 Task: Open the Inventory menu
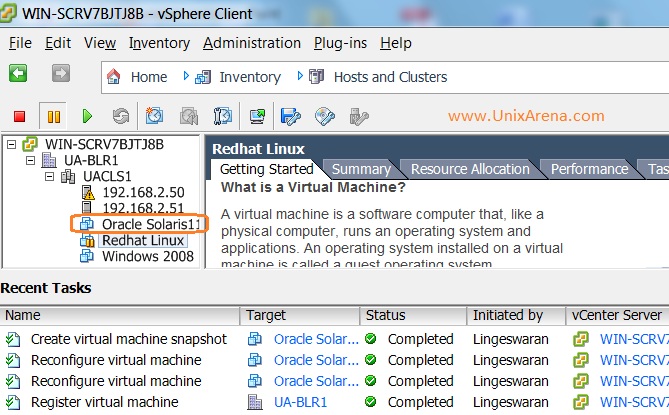pos(159,43)
